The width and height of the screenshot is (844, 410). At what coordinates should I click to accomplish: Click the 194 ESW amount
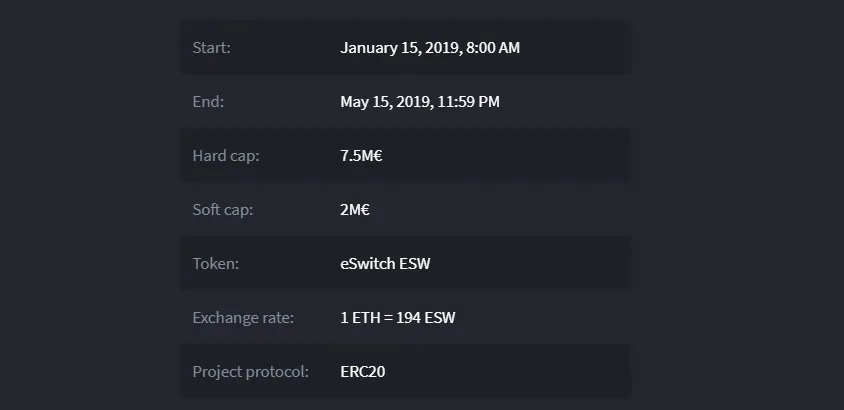tap(426, 317)
